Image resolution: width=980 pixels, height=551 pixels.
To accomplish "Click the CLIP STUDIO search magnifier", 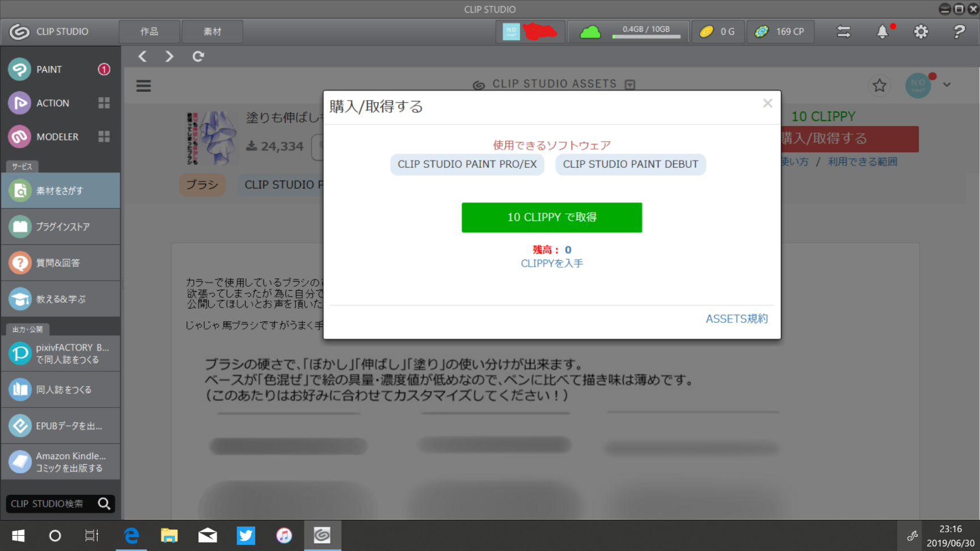I will click(104, 503).
